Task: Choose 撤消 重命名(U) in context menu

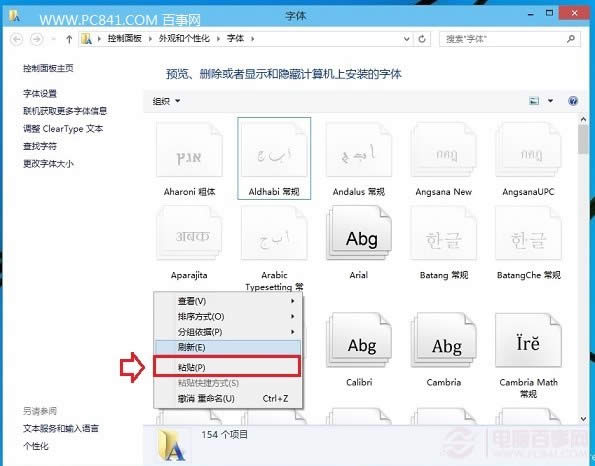Action: coord(228,398)
